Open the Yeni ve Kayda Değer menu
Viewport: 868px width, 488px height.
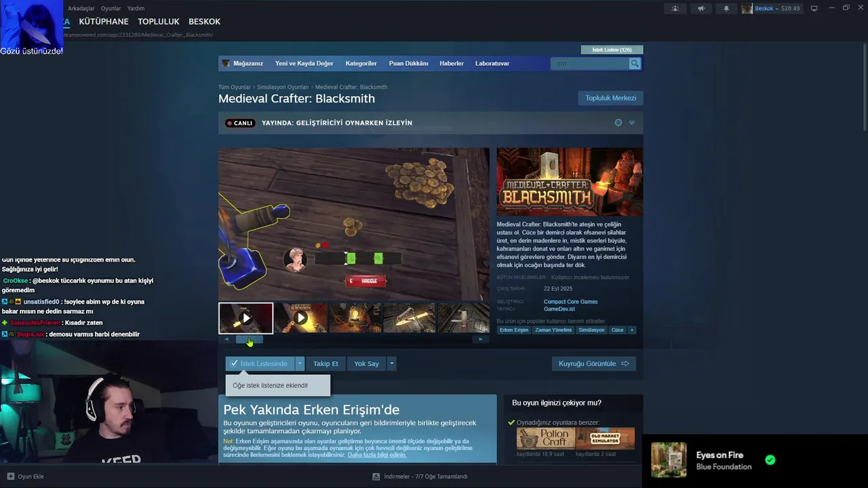pyautogui.click(x=304, y=64)
